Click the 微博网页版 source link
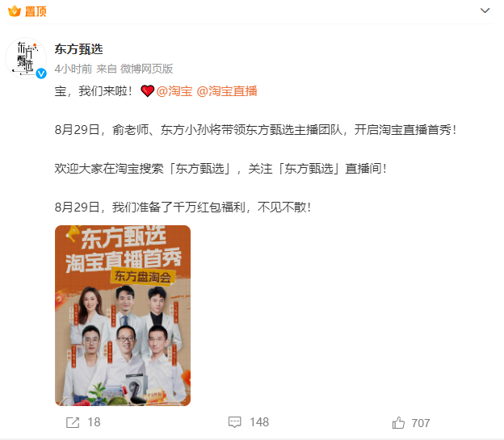Screen dimensions: 504x440 click(146, 69)
